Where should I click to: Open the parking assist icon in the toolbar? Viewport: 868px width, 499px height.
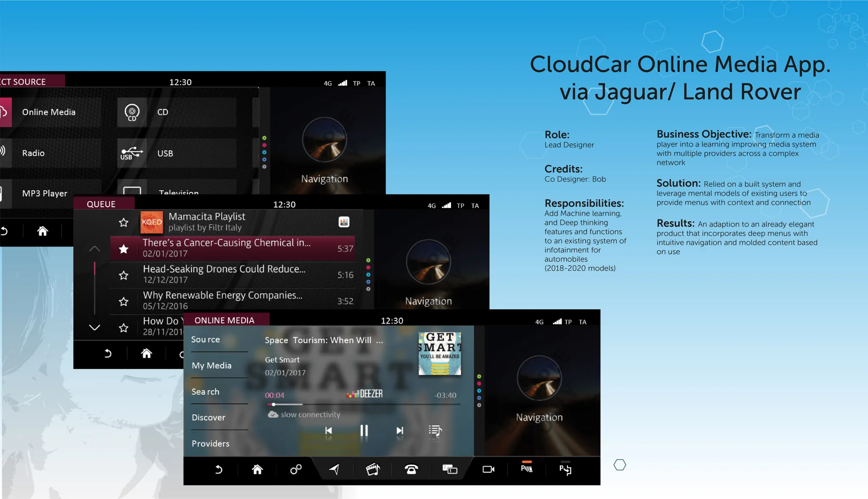527,469
